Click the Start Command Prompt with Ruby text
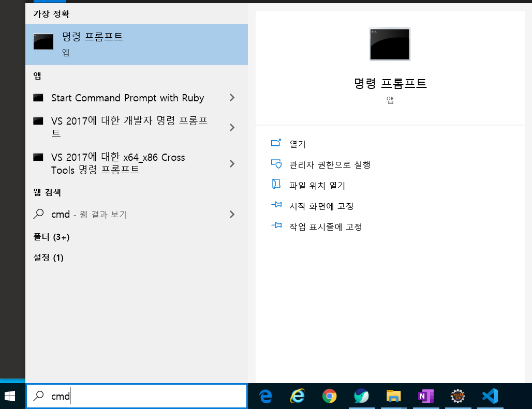This screenshot has height=409, width=532. pyautogui.click(x=128, y=98)
